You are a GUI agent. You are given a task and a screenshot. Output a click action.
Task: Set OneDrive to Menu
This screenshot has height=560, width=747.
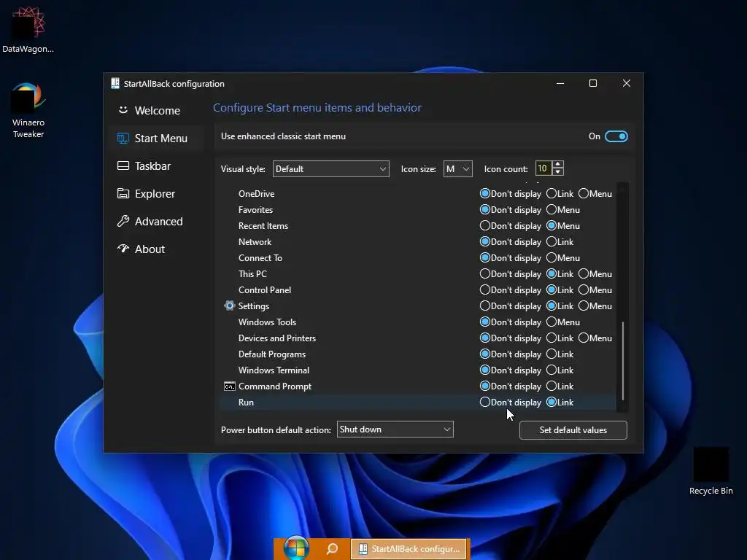click(x=595, y=194)
